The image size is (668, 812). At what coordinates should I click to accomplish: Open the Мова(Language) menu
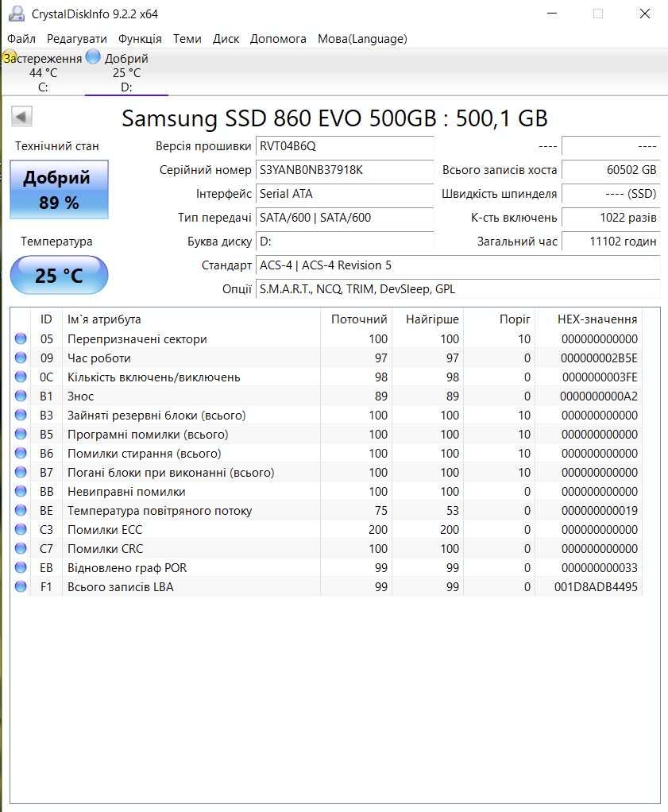[362, 39]
